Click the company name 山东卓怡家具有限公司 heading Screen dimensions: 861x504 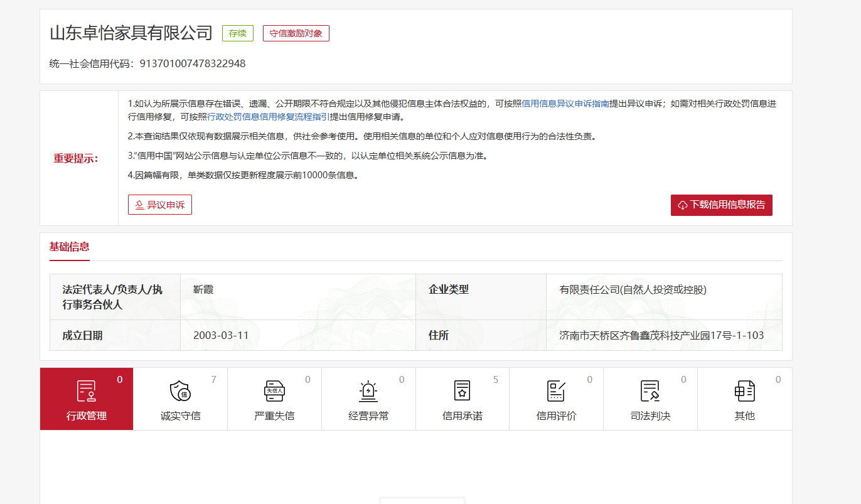(x=131, y=33)
